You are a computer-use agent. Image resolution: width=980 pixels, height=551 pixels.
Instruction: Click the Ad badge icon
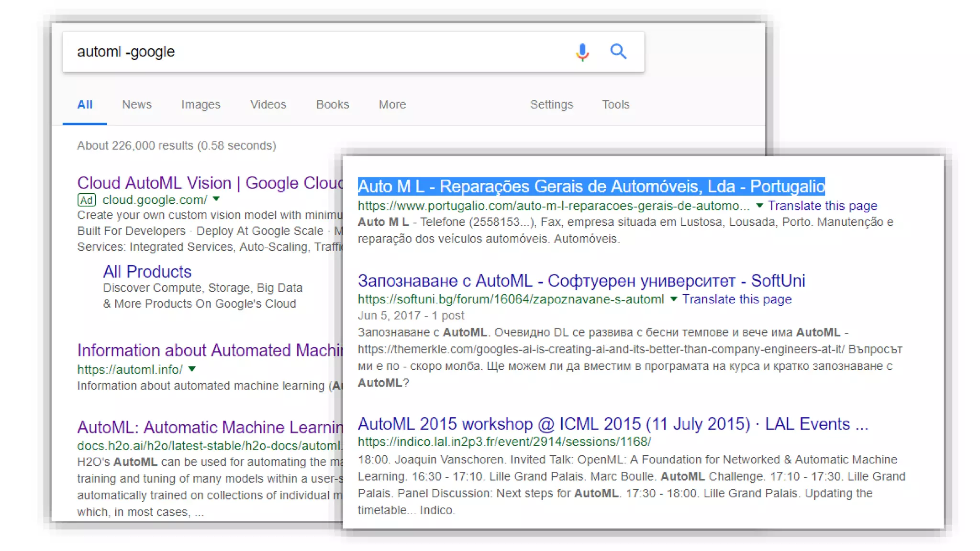coord(87,200)
